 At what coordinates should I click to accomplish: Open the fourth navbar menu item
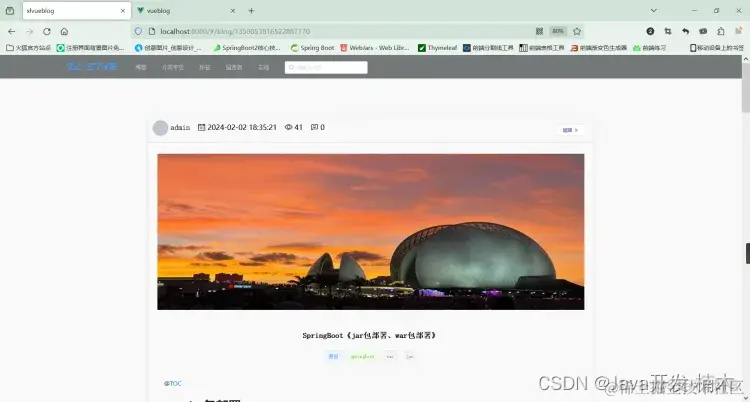pos(234,67)
